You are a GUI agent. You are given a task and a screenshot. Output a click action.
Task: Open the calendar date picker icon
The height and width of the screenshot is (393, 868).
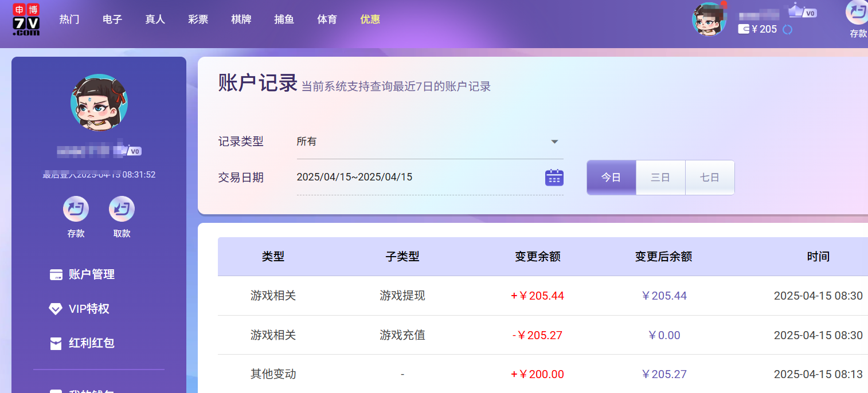click(x=554, y=178)
